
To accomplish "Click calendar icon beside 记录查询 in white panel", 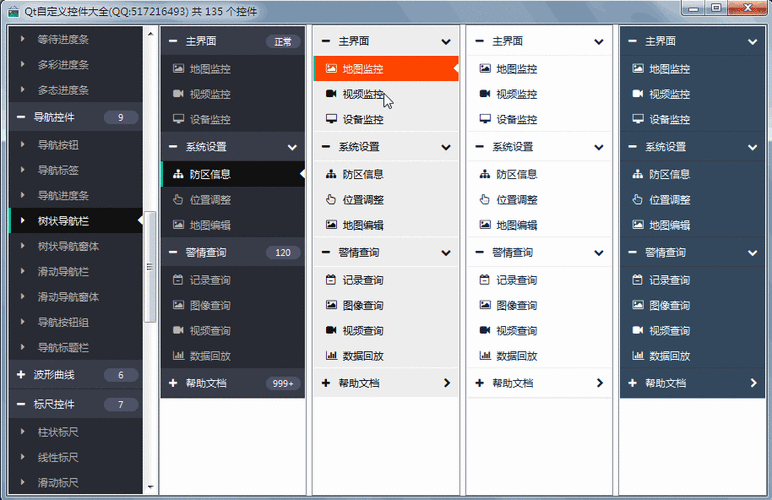I will [x=484, y=280].
